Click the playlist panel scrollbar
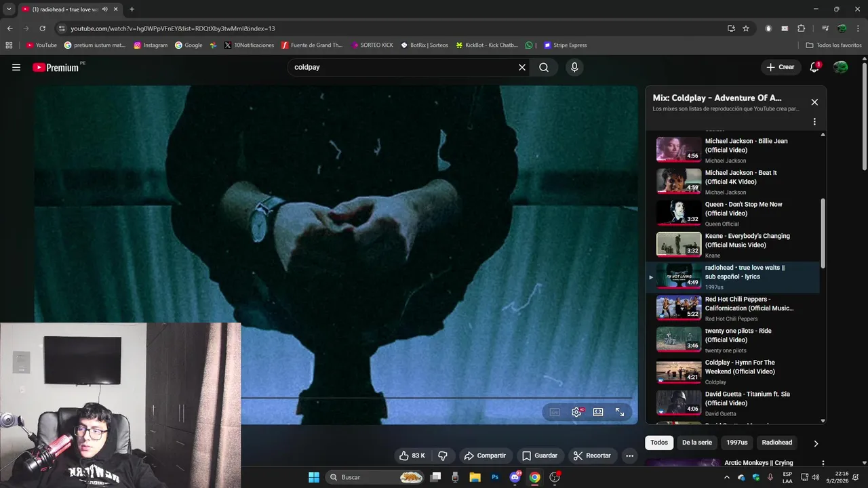Viewport: 868px width, 488px height. 823,232
